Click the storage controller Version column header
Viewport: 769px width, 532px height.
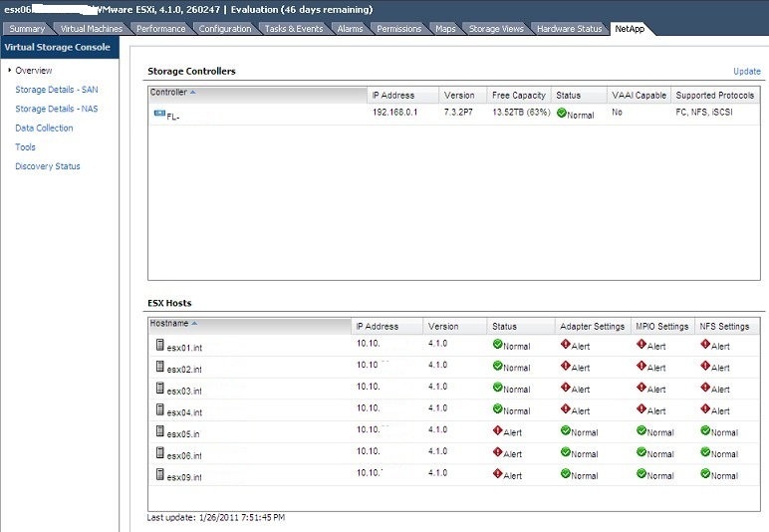pos(463,95)
